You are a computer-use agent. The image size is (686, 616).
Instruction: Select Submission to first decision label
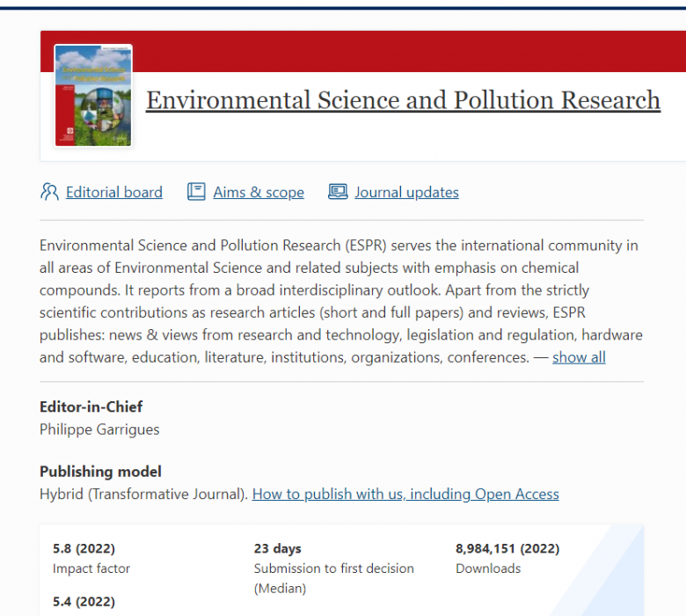pyautogui.click(x=334, y=578)
